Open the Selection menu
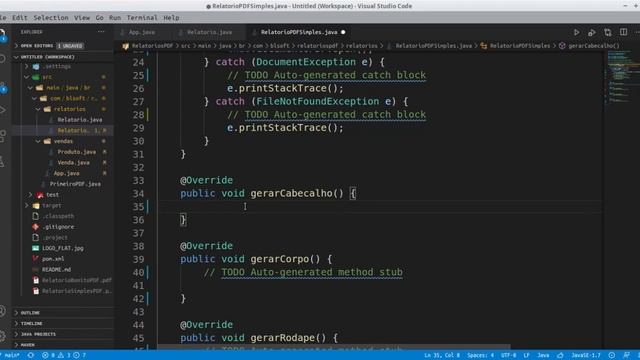640x360 pixels. 51,18
